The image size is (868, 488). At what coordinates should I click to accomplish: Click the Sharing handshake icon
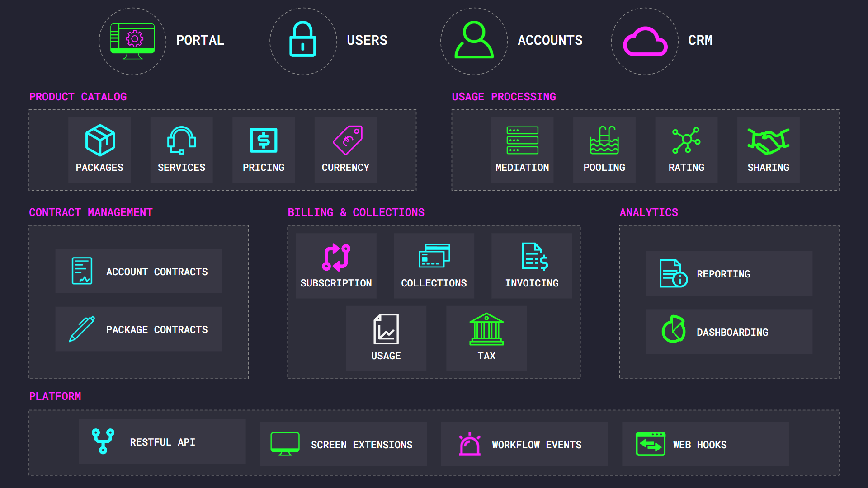pos(768,141)
